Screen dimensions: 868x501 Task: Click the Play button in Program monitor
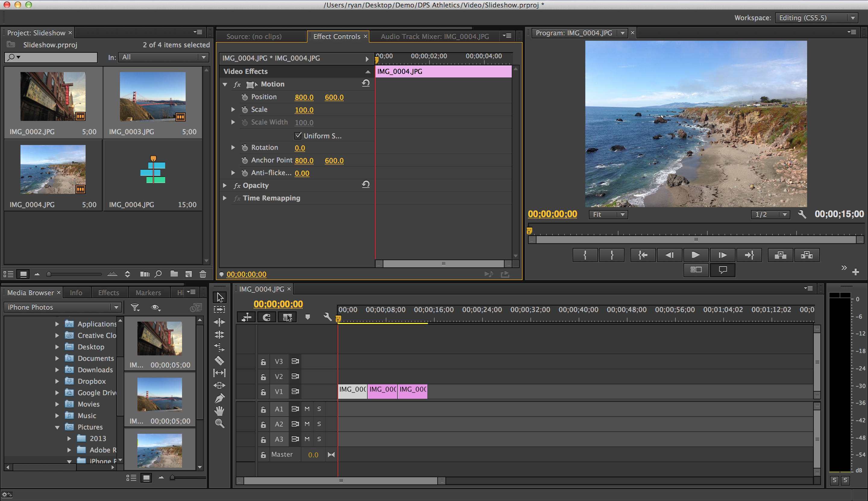(x=694, y=255)
